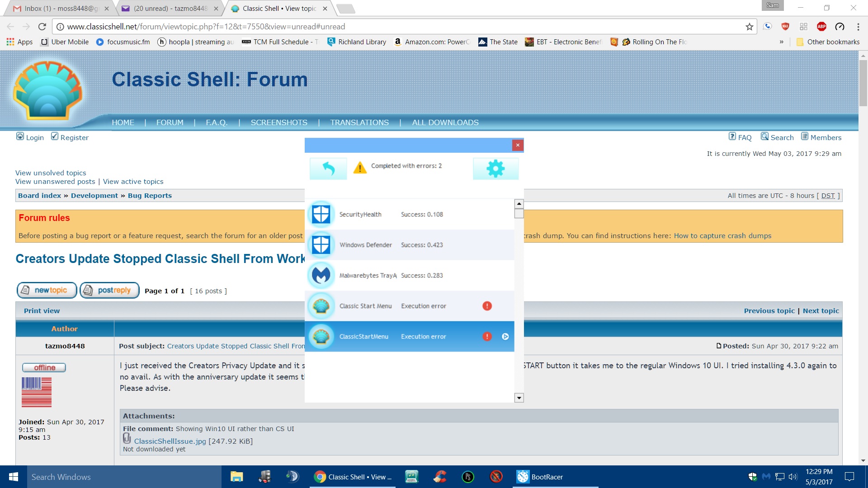Click the BootRacer back arrow button
This screenshot has width=868, height=488.
pyautogui.click(x=328, y=169)
